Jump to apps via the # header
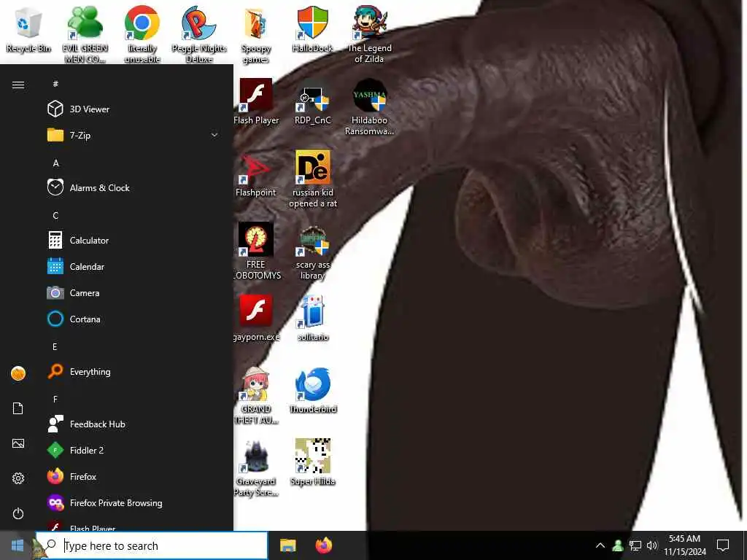 [x=55, y=84]
